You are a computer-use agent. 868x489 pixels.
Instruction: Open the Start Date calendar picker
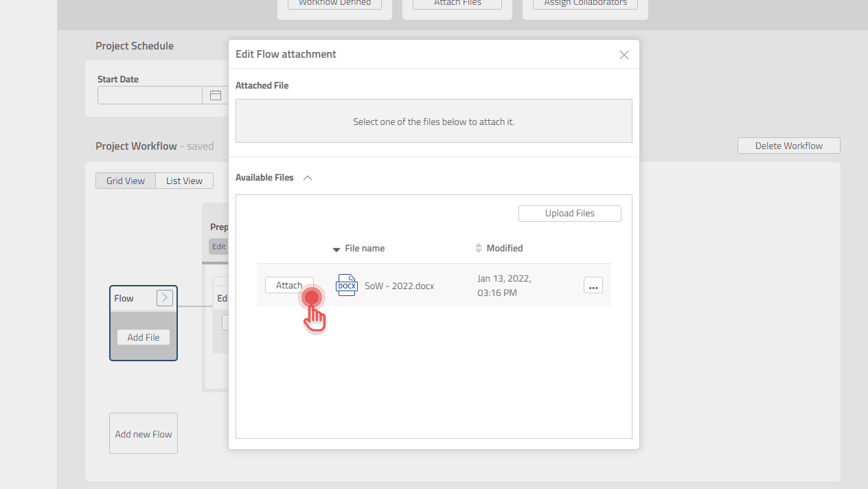[x=215, y=95]
